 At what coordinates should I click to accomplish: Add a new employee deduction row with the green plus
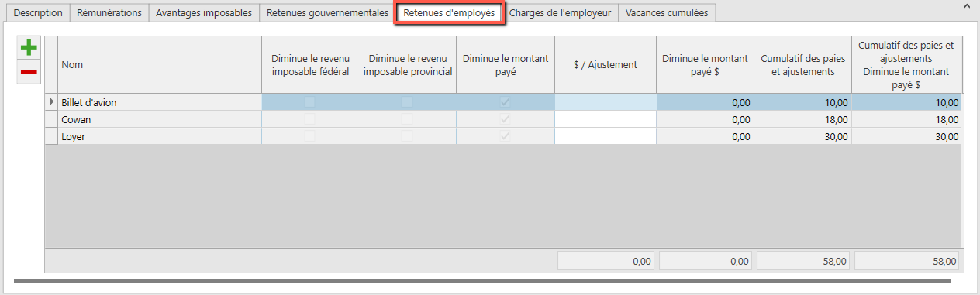pos(29,48)
